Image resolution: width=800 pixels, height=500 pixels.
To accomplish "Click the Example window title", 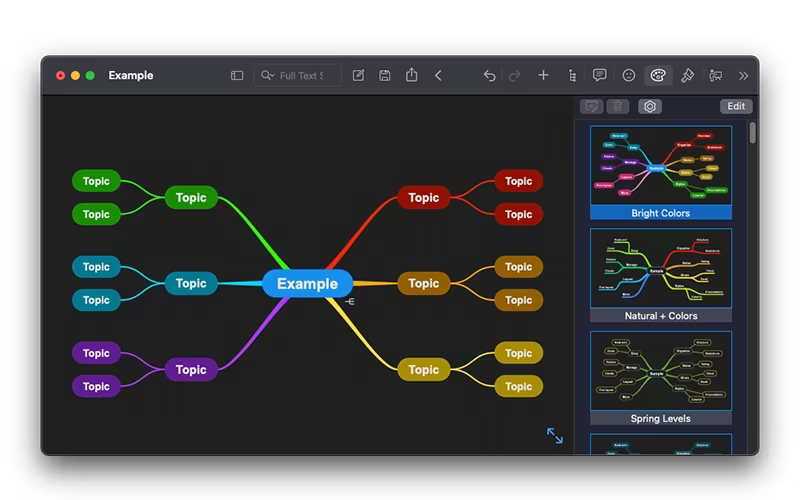I will (x=131, y=76).
